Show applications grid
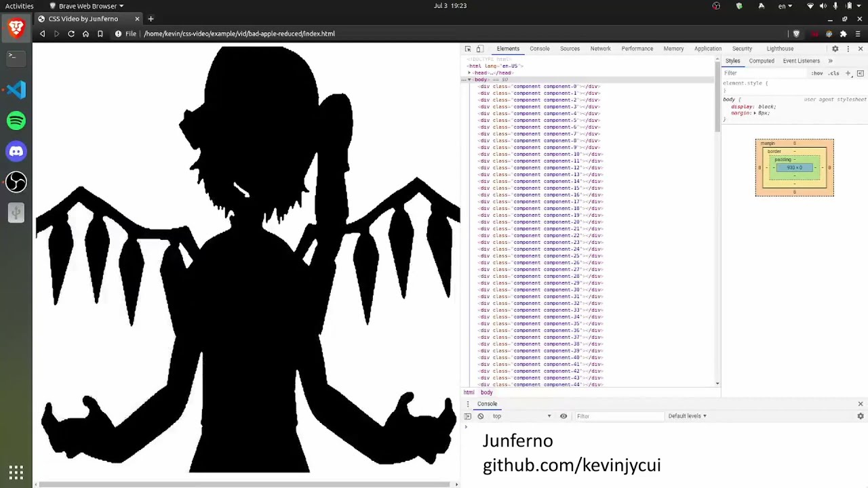 coord(16,472)
